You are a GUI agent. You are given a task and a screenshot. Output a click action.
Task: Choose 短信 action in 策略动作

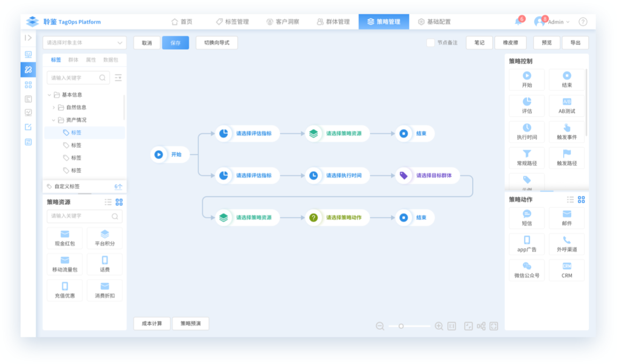pyautogui.click(x=527, y=218)
